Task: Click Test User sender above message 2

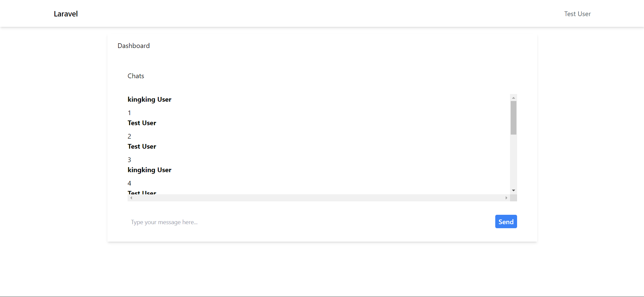Action: point(142,123)
